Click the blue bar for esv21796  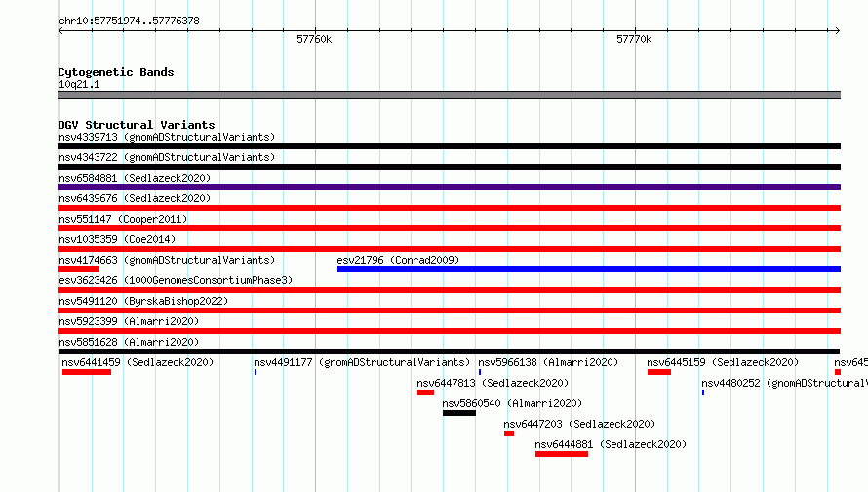coord(589,269)
